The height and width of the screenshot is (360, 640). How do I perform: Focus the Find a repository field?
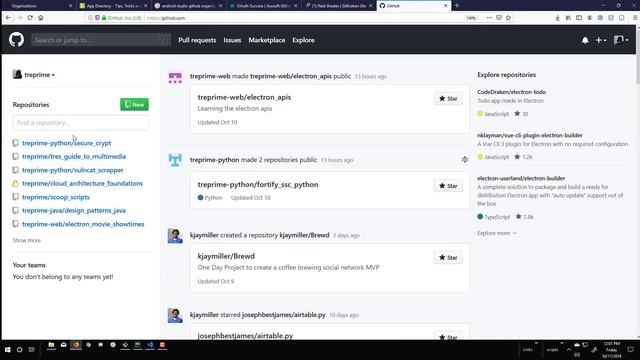pos(80,123)
